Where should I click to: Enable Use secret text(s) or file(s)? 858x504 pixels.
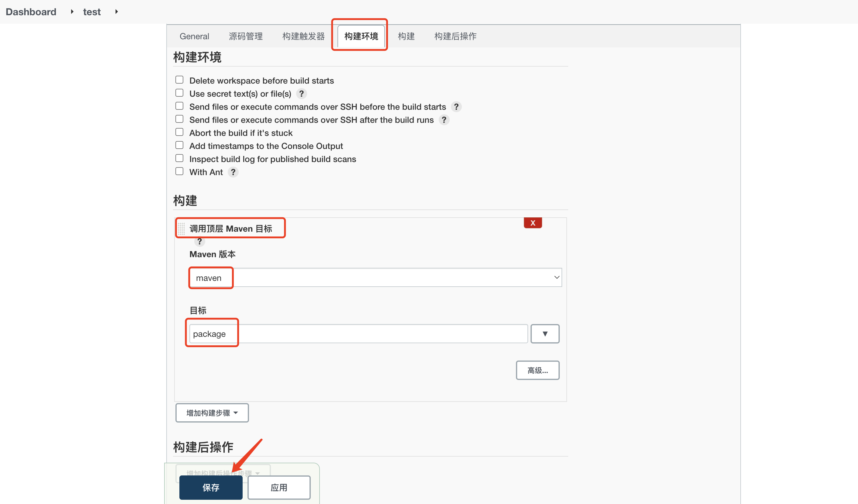click(179, 93)
